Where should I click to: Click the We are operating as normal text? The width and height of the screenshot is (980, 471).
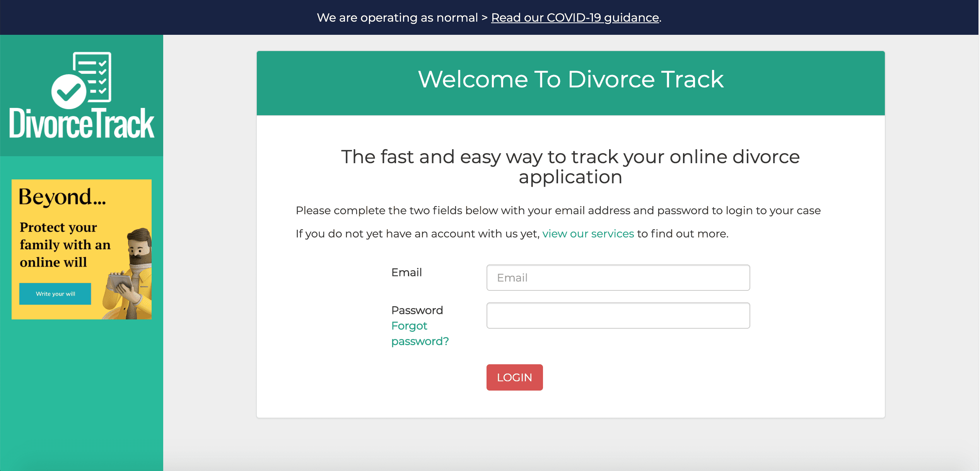tap(397, 17)
